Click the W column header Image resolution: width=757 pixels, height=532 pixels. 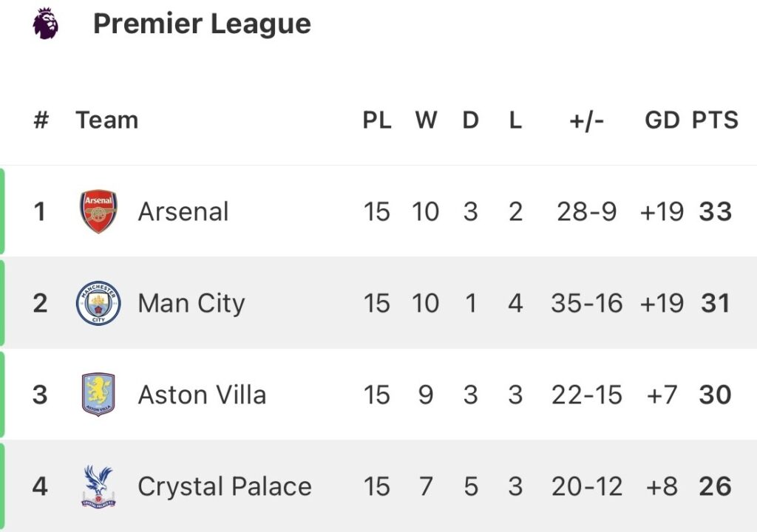(426, 120)
